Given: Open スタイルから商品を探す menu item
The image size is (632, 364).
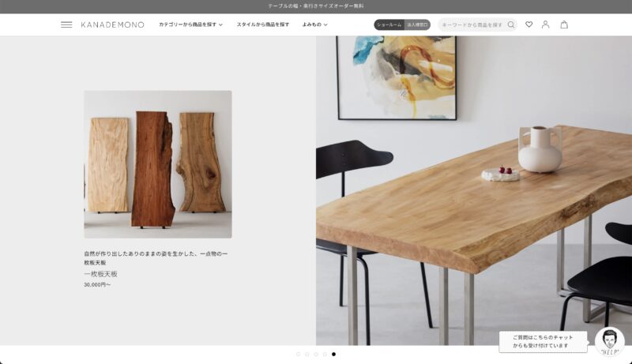Looking at the screenshot, I should pos(263,24).
